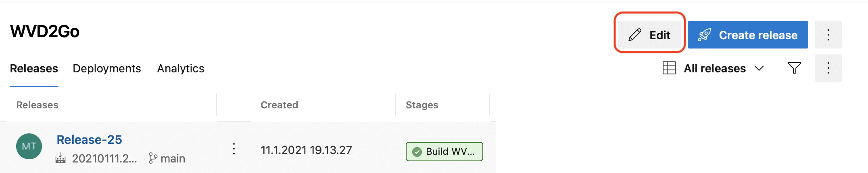This screenshot has height=173, width=868.
Task: Open the filter funnel icon
Action: point(794,68)
